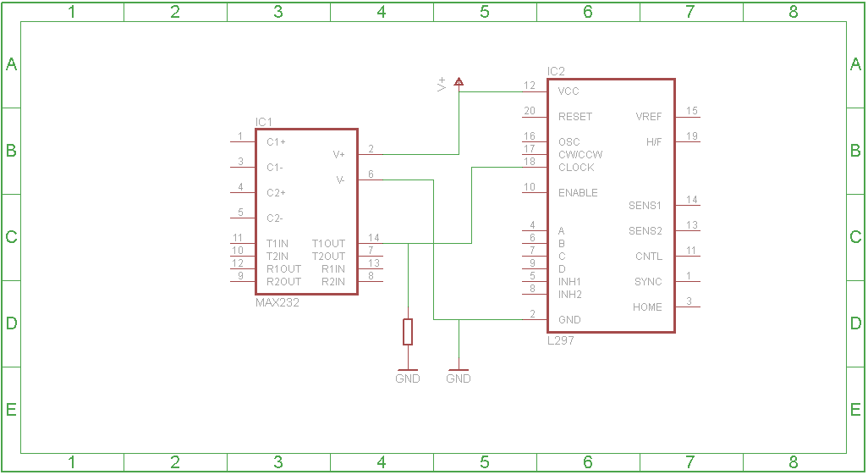Select the resistor symbol below T1OUT net
This screenshot has height=475, width=868.
click(408, 332)
